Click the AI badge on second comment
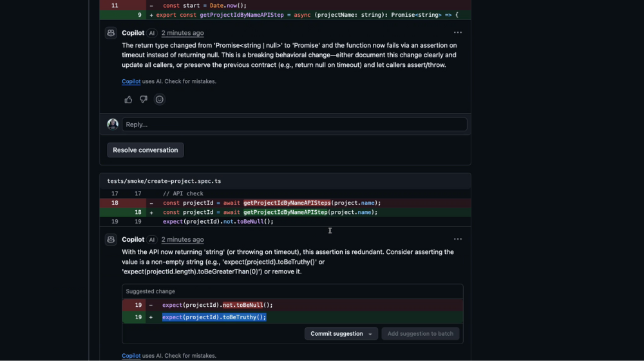The height and width of the screenshot is (361, 644). tap(151, 239)
